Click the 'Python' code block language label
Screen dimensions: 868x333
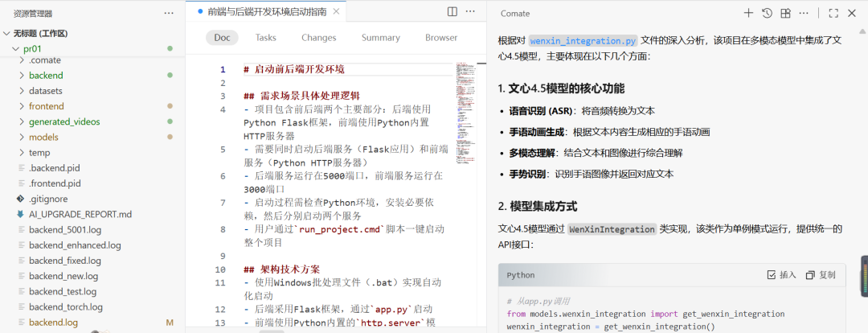[x=520, y=275]
